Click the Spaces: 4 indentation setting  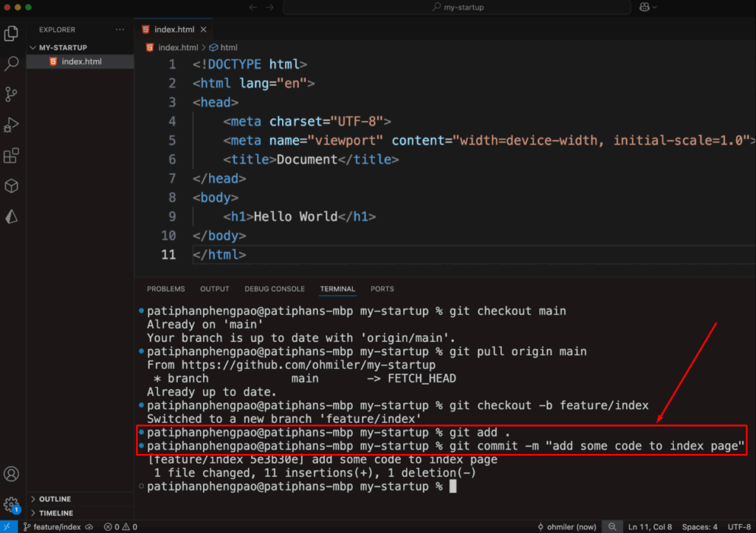[699, 526]
